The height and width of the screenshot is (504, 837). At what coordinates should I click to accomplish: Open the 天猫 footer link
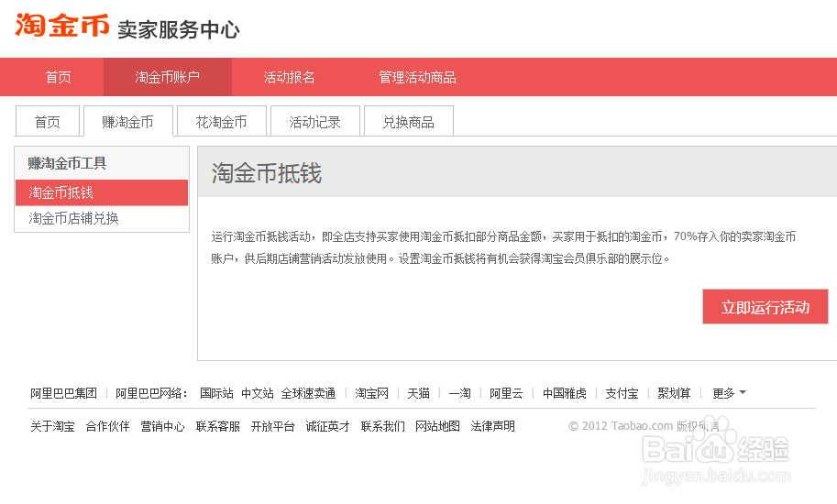pos(418,394)
